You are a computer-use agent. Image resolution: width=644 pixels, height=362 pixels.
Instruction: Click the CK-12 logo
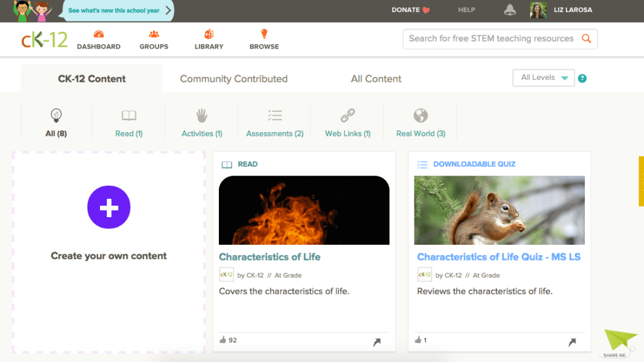(45, 40)
